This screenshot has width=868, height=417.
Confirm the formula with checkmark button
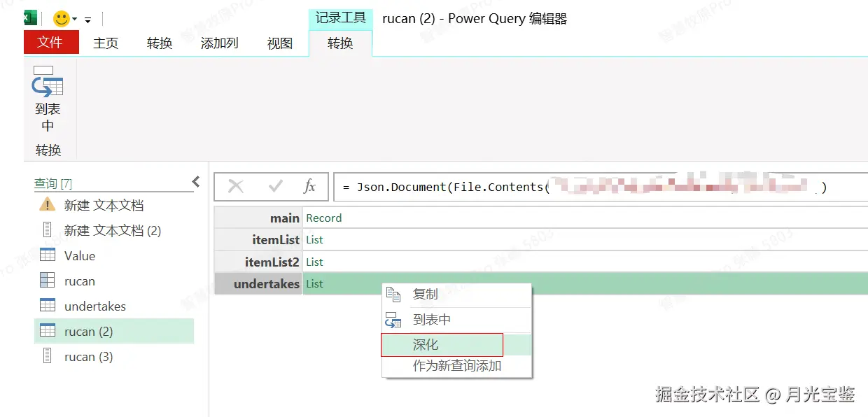tap(276, 186)
